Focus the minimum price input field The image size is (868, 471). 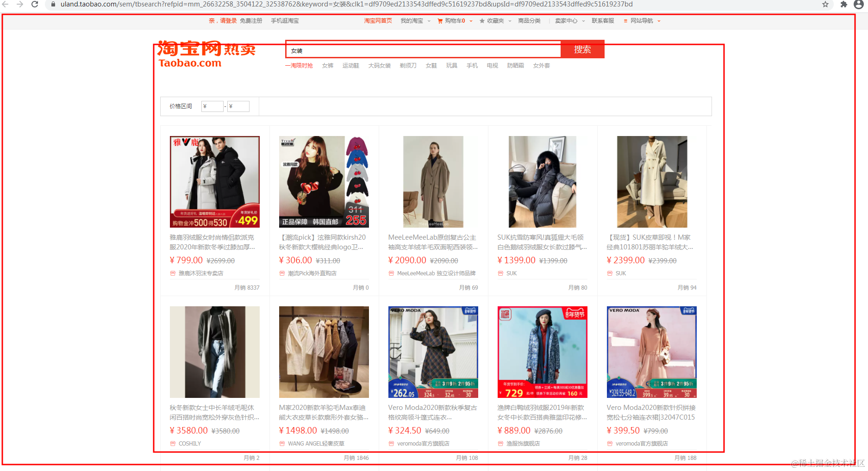(212, 106)
